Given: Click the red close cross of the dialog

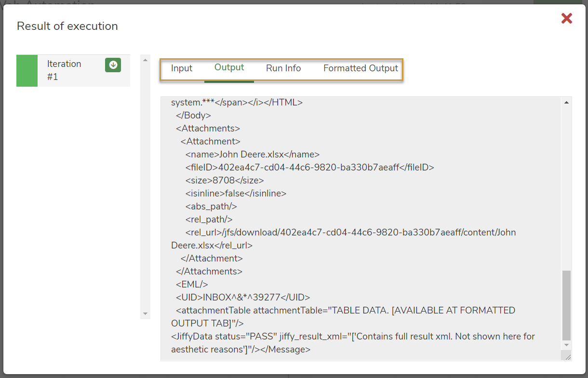Looking at the screenshot, I should pyautogui.click(x=566, y=18).
